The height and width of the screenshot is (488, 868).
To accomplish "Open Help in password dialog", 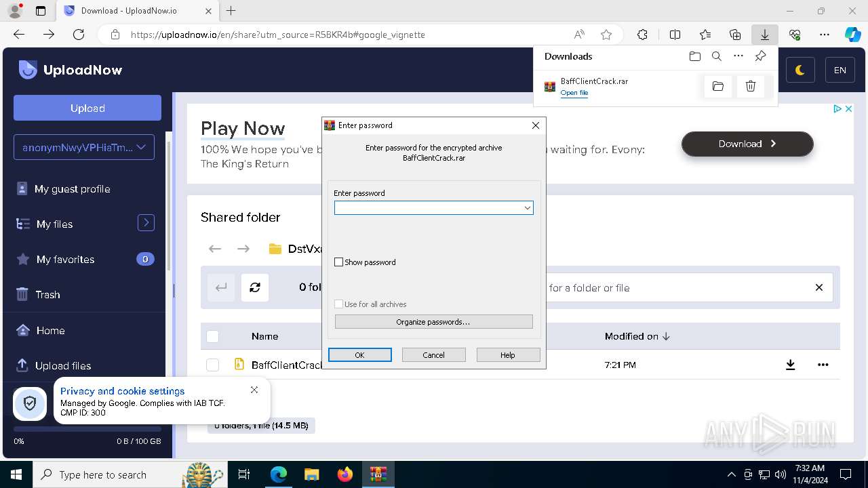I will (x=508, y=355).
